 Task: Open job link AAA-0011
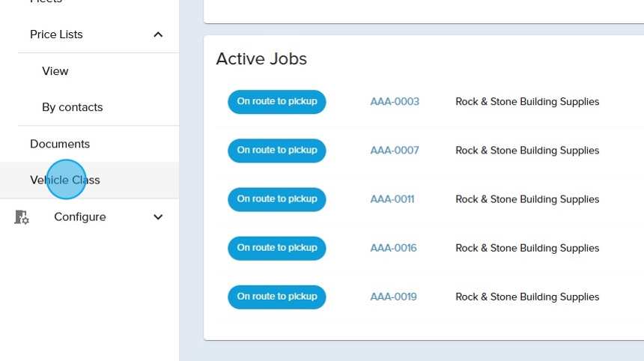pos(392,199)
